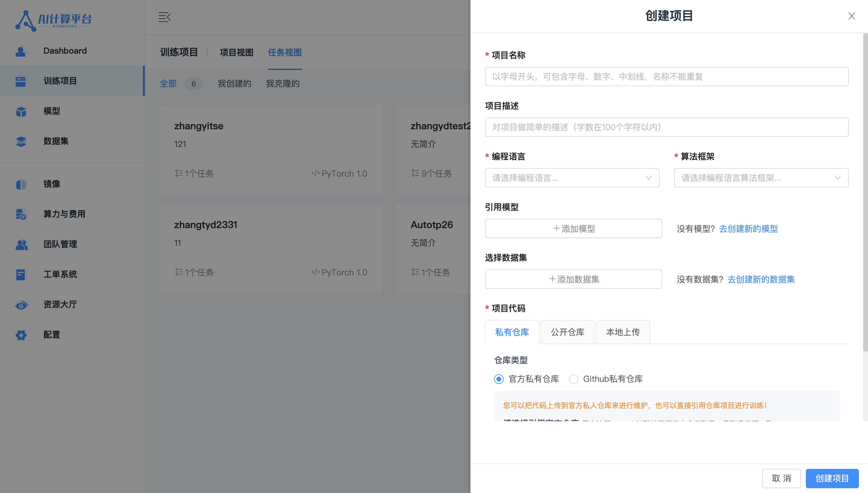Click task list icon on zhangyitse card

[x=179, y=173]
